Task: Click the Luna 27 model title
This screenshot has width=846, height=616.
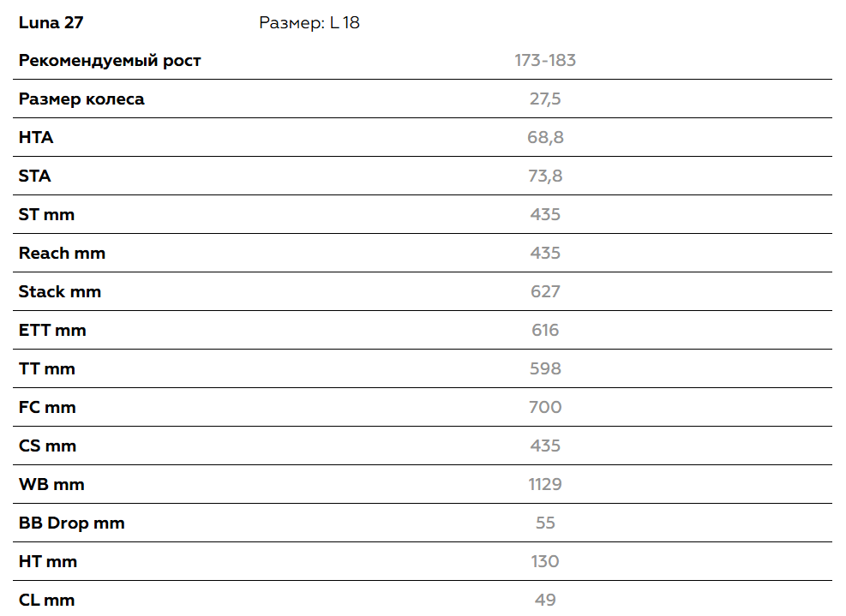Action: click(51, 23)
